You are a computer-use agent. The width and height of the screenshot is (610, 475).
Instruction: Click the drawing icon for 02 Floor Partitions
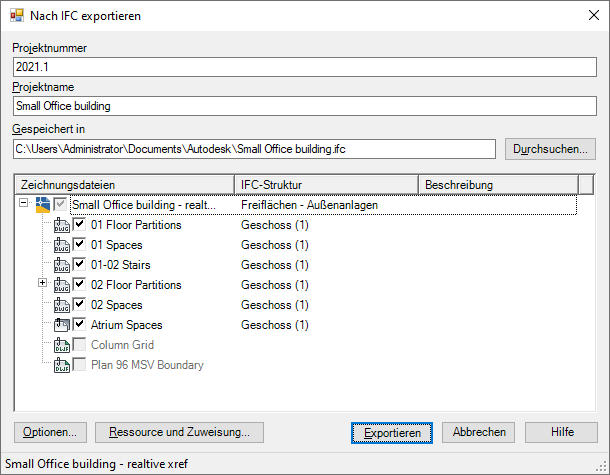(61, 285)
